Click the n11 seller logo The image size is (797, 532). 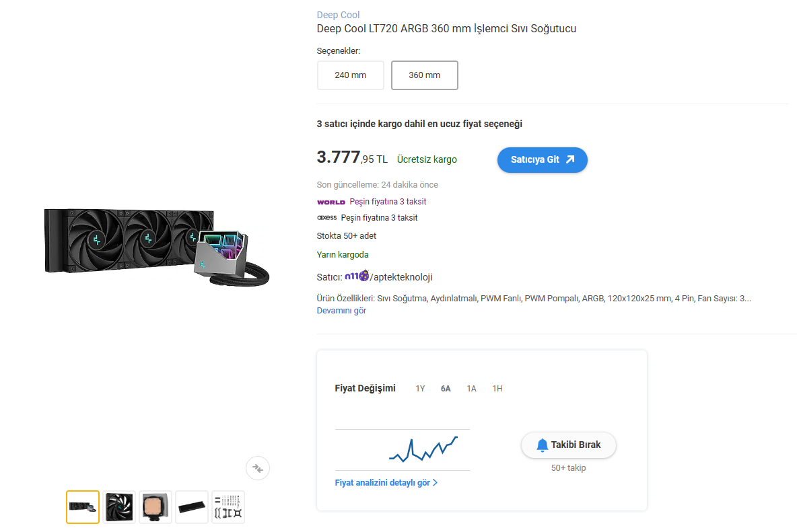(357, 276)
